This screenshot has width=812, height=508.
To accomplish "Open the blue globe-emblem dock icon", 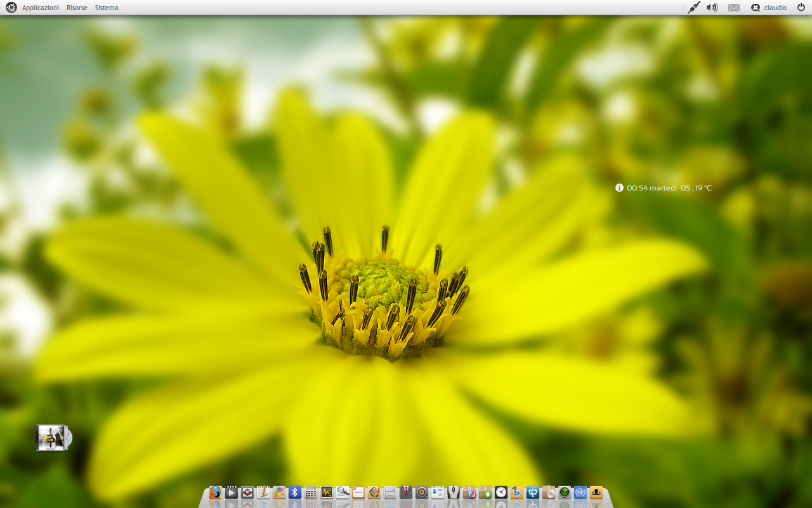I will pos(580,493).
